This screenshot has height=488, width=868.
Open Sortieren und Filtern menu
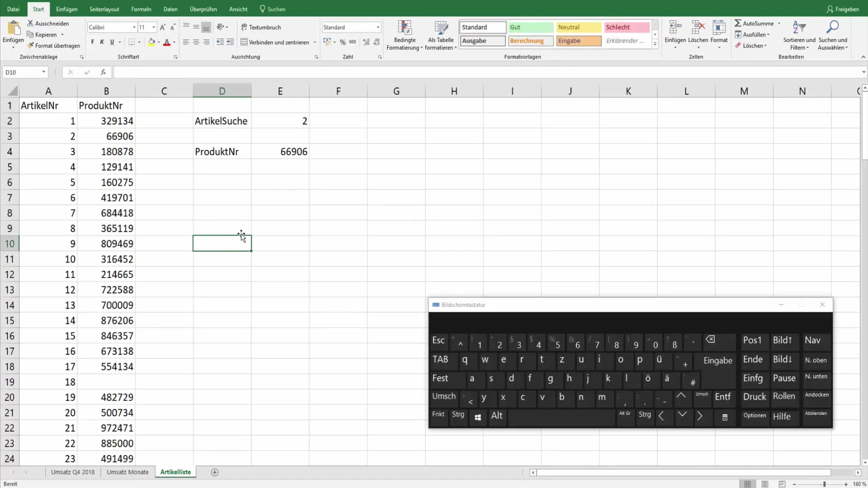[799, 35]
